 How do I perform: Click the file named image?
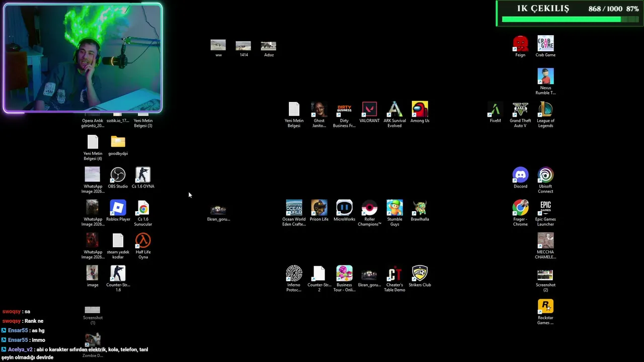93,277
